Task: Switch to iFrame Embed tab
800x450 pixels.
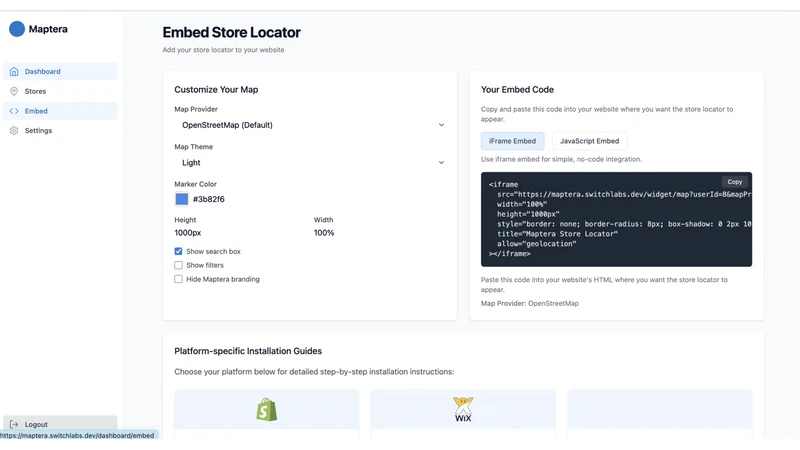Action: click(x=512, y=141)
